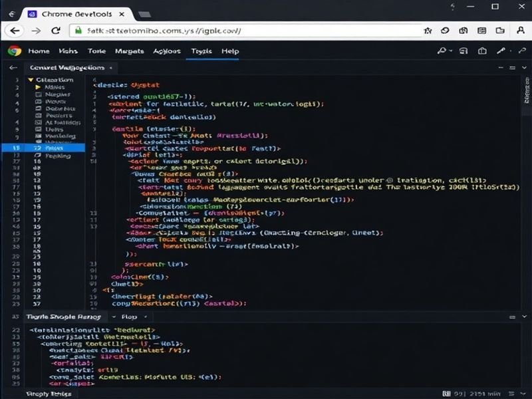This screenshot has height=399, width=532.
Task: Click the browser forward arrow button
Action: tap(36, 31)
